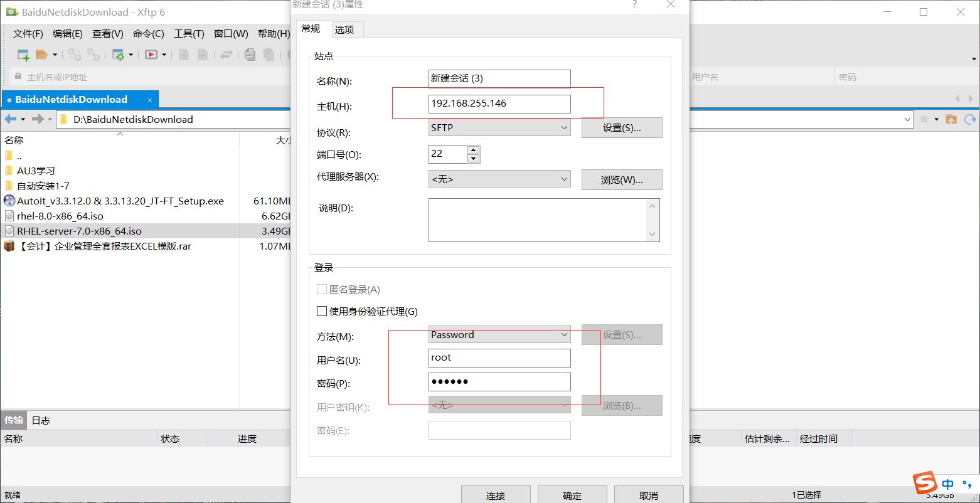Click the New Session toolbar icon
Viewport: 980px width, 503px height.
(23, 55)
